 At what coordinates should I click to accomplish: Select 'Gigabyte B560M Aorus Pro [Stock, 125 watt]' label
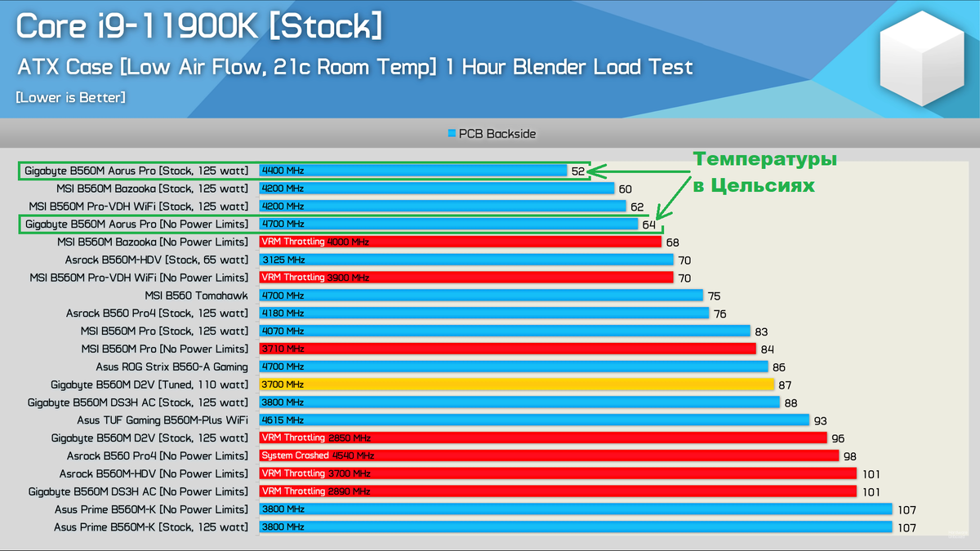point(136,171)
